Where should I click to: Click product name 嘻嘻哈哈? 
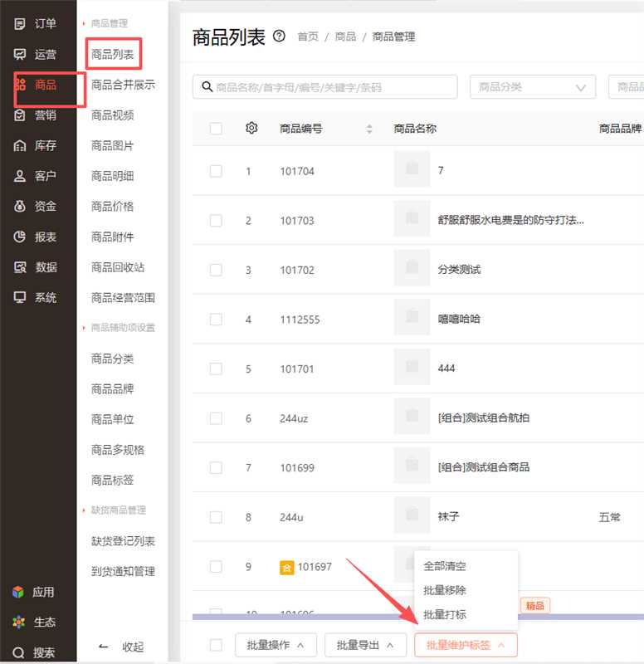pyautogui.click(x=459, y=319)
